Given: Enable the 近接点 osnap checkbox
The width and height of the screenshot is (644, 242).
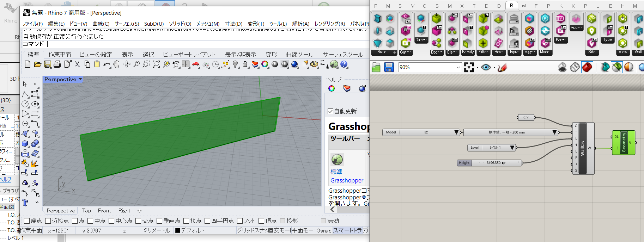Looking at the screenshot, I should 48,221.
